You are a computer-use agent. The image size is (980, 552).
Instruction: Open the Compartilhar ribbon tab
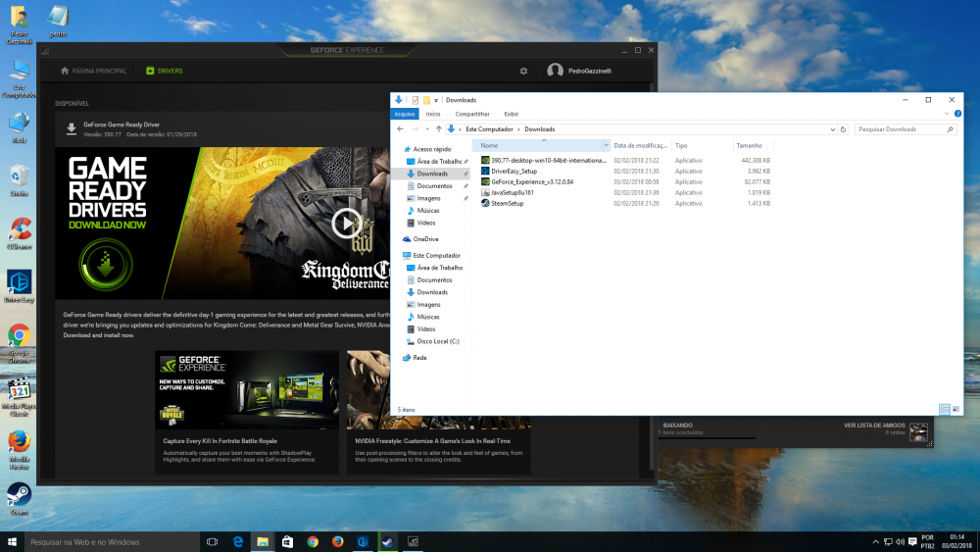click(472, 114)
